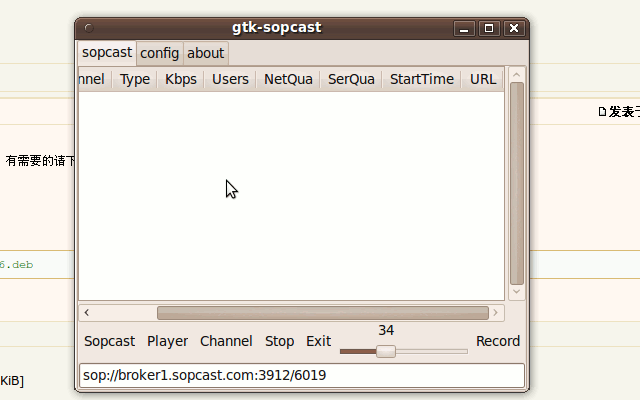Sort by SerQua column header
The height and width of the screenshot is (400, 640).
[351, 79]
